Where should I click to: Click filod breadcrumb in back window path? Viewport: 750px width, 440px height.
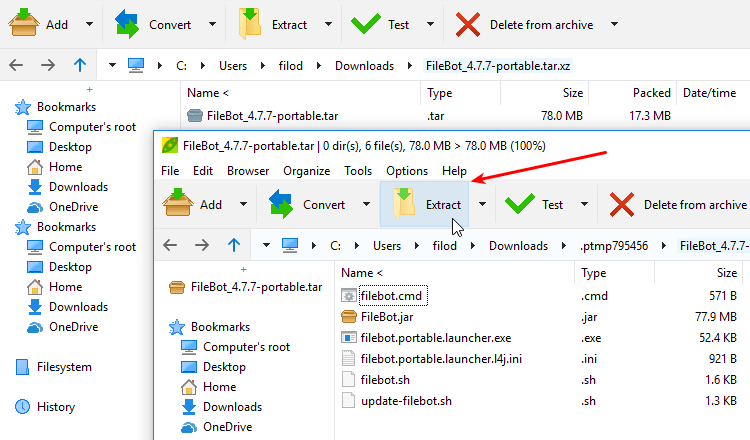(x=291, y=66)
